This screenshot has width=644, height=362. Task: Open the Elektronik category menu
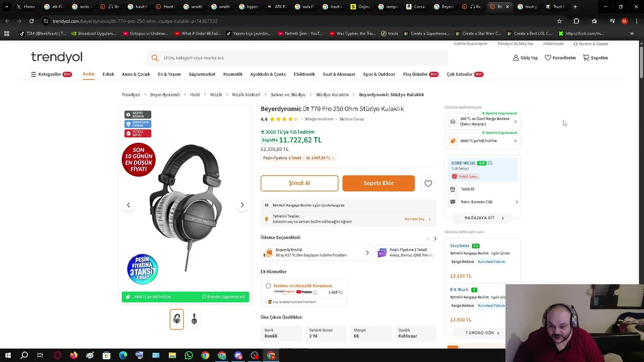304,74
